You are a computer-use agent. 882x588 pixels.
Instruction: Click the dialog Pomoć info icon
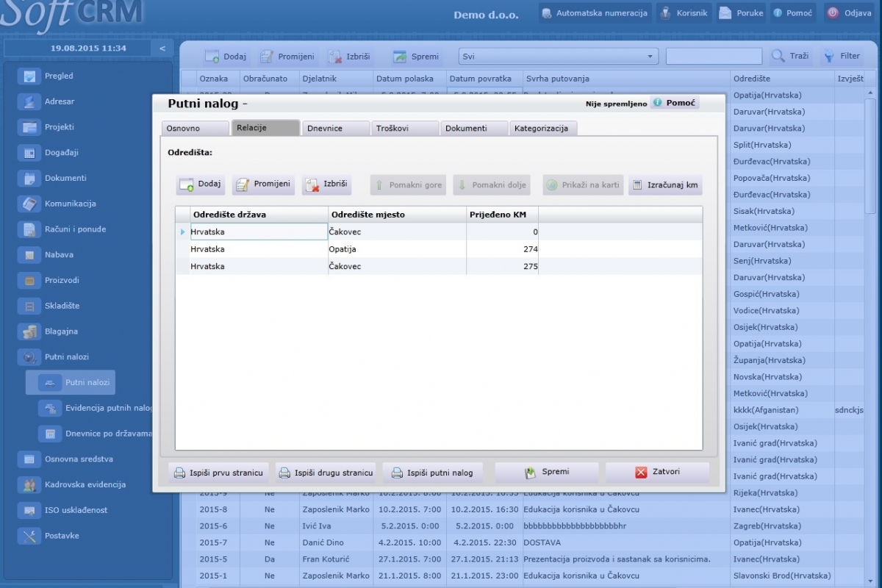coord(657,103)
